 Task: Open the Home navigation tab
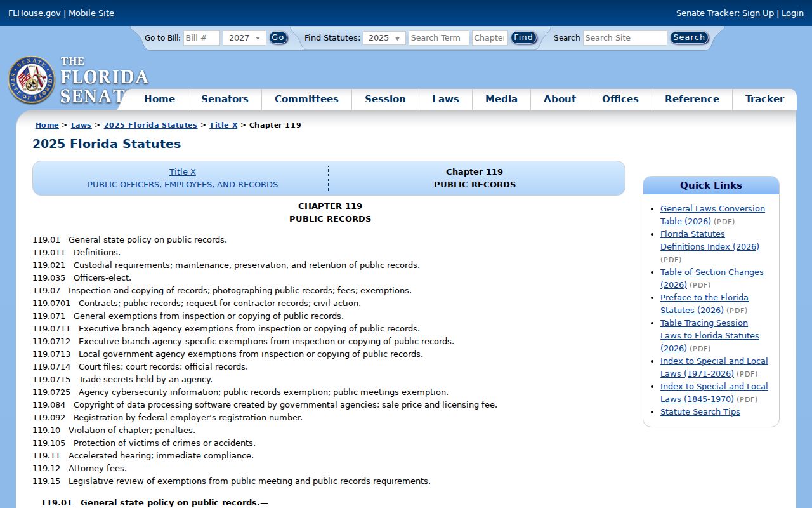159,99
